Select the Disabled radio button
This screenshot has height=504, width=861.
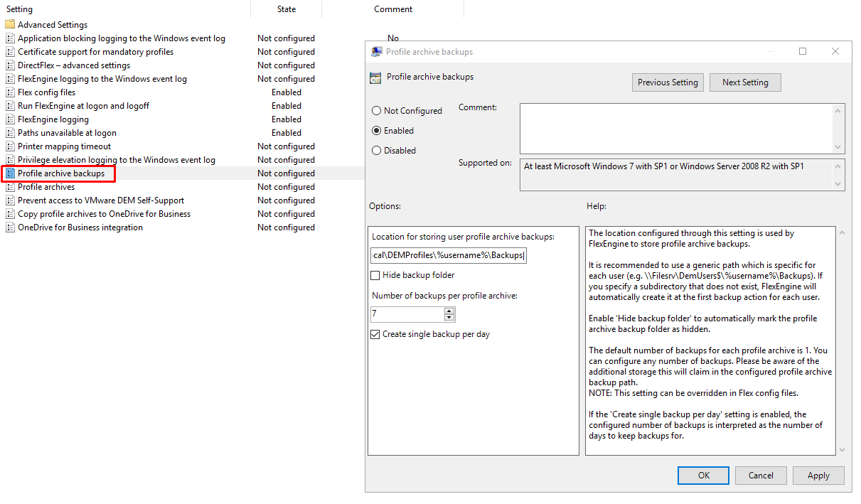coord(377,150)
